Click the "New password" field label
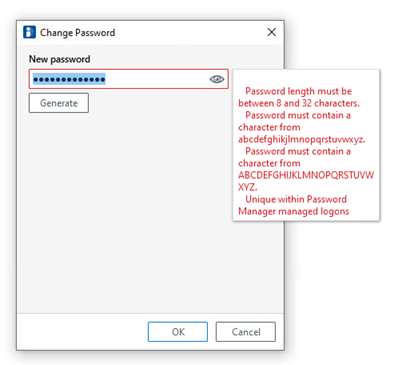Image resolution: width=394 pixels, height=365 pixels. pyautogui.click(x=59, y=59)
